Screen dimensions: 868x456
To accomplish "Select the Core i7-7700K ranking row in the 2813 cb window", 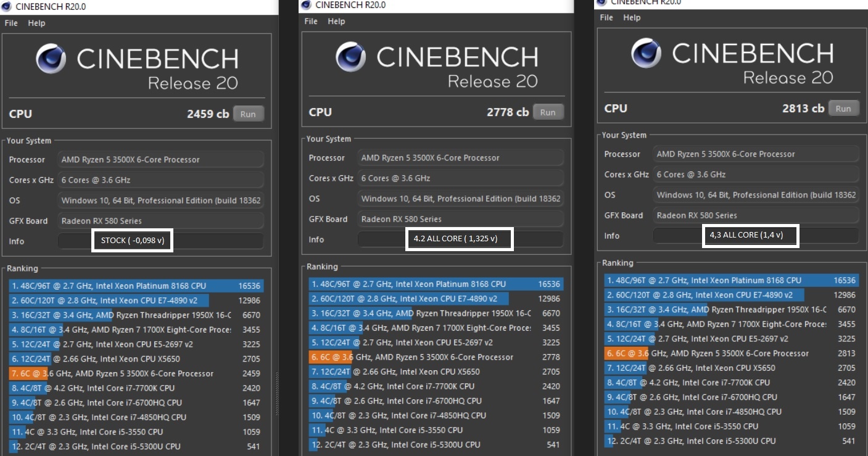I will coord(731,383).
